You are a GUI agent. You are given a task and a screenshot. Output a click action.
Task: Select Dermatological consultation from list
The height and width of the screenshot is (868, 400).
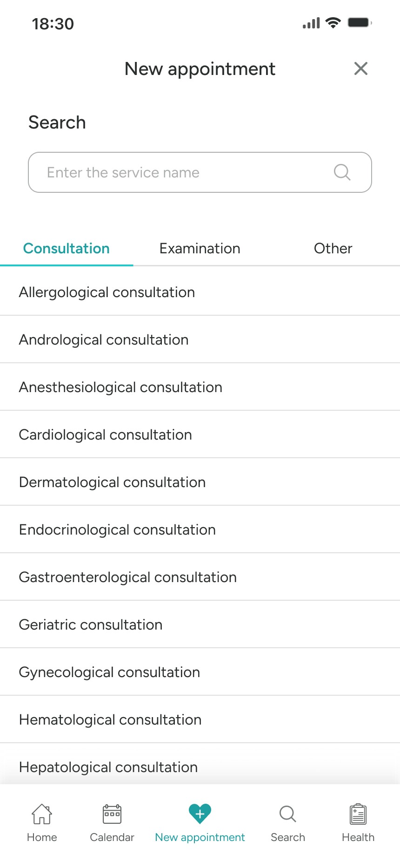coord(200,482)
